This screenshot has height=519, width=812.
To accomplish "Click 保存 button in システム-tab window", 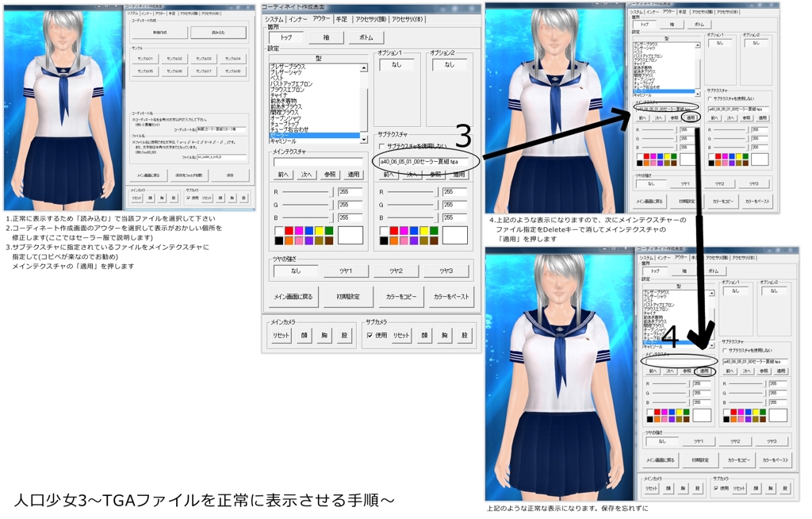I will pos(230,175).
